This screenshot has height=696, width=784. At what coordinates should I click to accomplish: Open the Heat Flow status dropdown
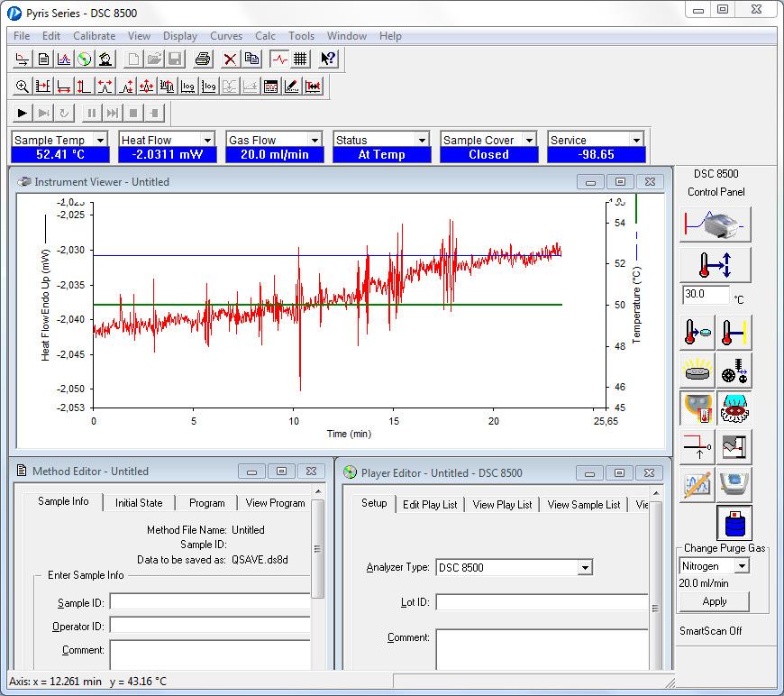point(207,140)
